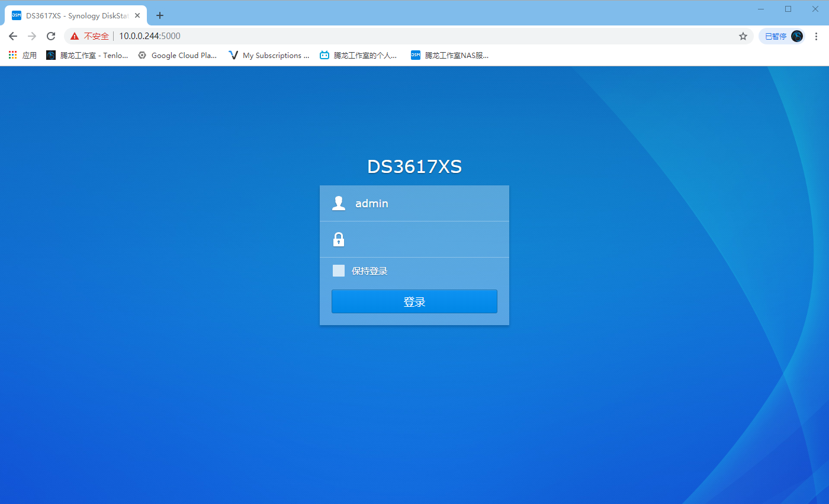Open 腾龙工作室 - Tenlo... bookmark
Image resolution: width=829 pixels, height=504 pixels.
point(88,55)
